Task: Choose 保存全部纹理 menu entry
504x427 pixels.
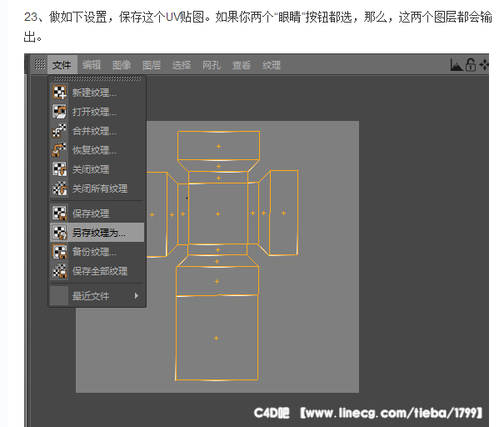Action: click(x=97, y=270)
